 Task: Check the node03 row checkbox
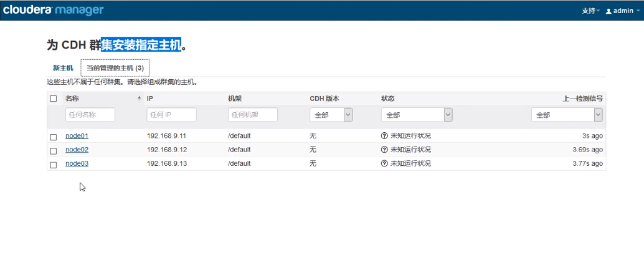[x=53, y=165]
